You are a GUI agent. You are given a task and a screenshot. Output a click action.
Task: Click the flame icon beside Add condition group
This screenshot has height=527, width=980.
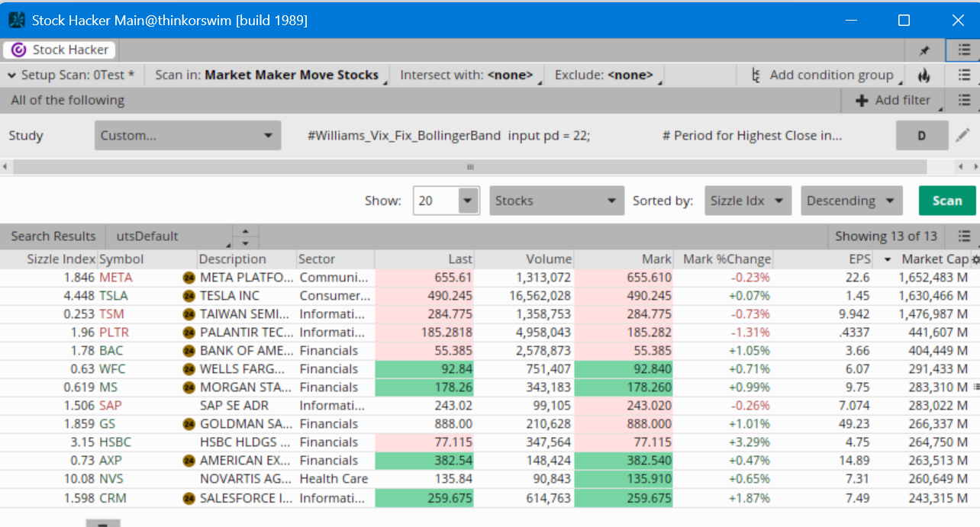tap(924, 76)
